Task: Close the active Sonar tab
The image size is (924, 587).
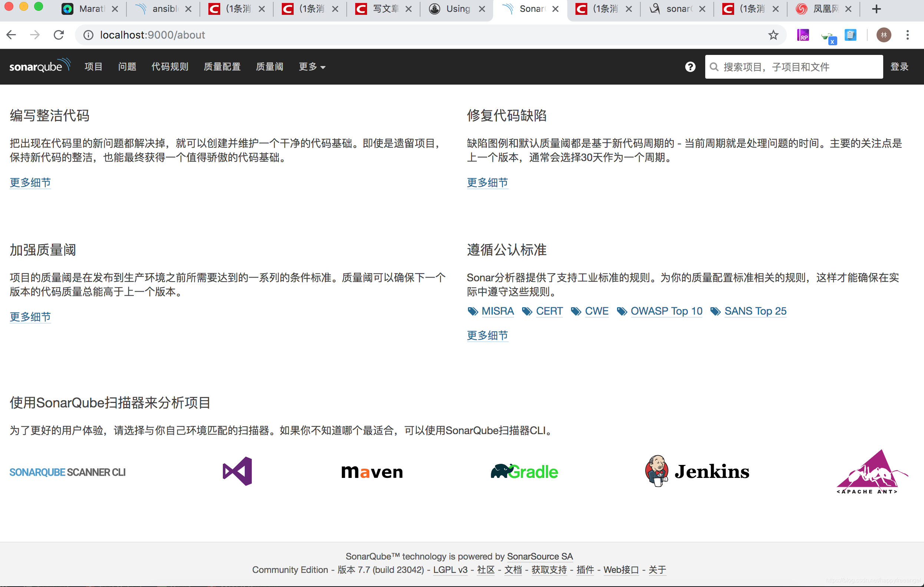Action: point(555,9)
